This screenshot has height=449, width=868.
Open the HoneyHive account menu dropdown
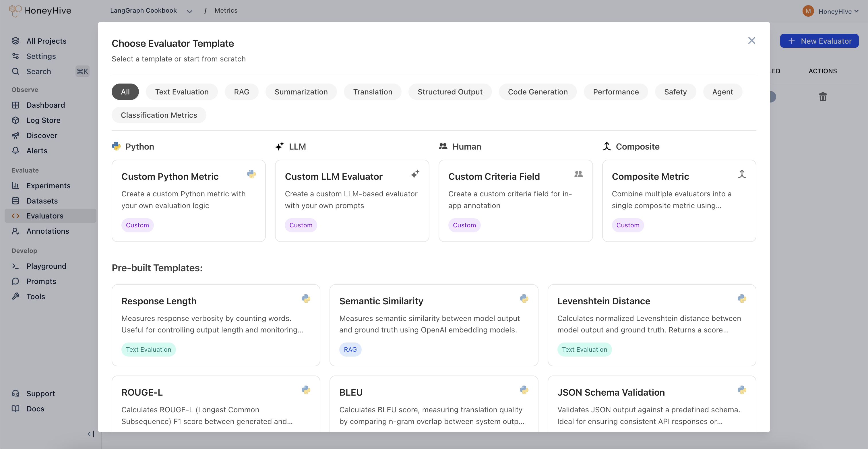point(838,11)
